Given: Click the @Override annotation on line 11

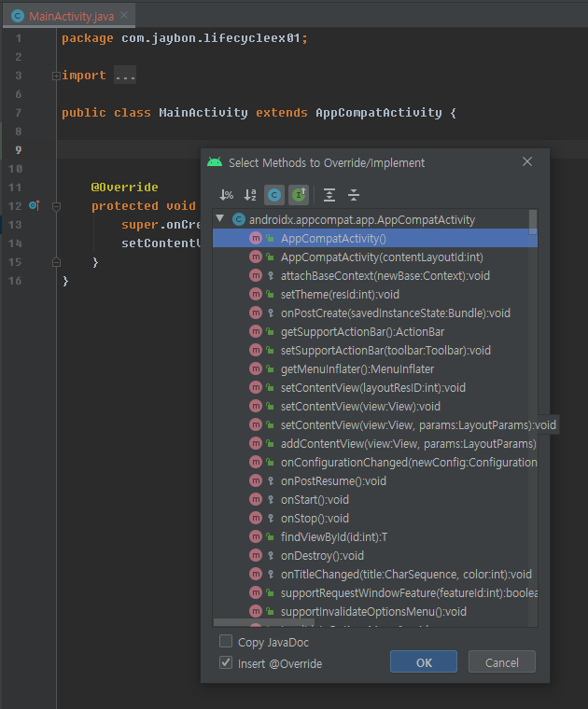Looking at the screenshot, I should (x=124, y=188).
